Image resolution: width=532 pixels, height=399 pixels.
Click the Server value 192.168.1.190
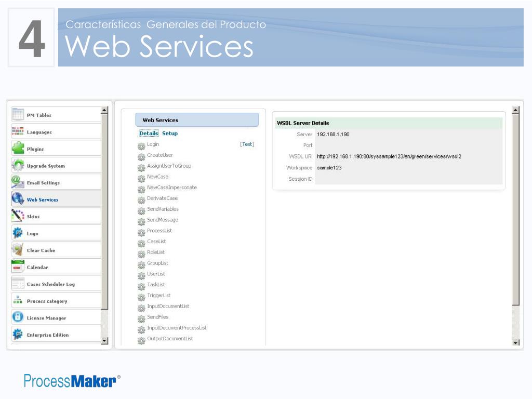(x=333, y=135)
